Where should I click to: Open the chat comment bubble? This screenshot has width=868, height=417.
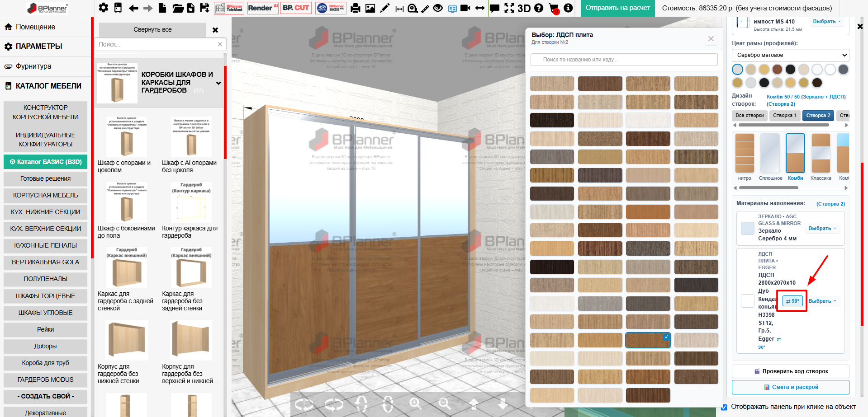tap(495, 8)
